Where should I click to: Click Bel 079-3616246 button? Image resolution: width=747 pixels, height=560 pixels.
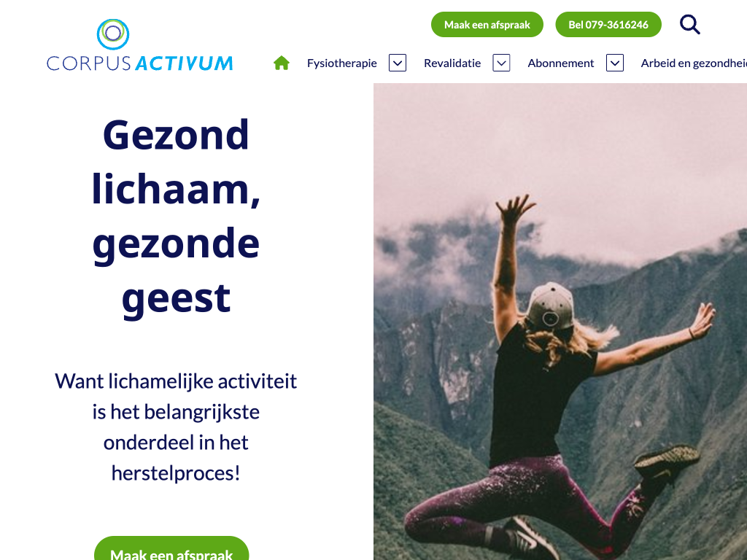pyautogui.click(x=608, y=25)
